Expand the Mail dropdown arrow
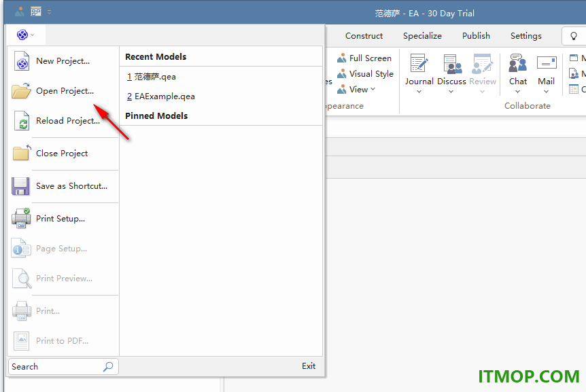This screenshot has width=586, height=392. (546, 92)
